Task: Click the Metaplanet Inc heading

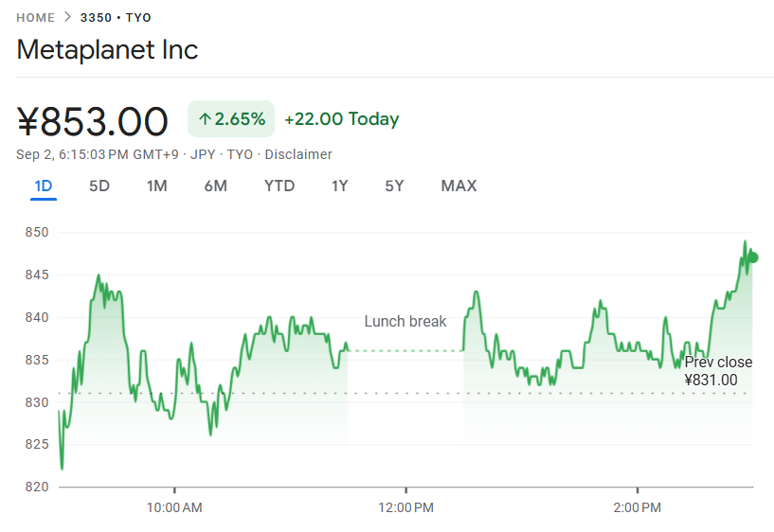Action: click(x=107, y=49)
